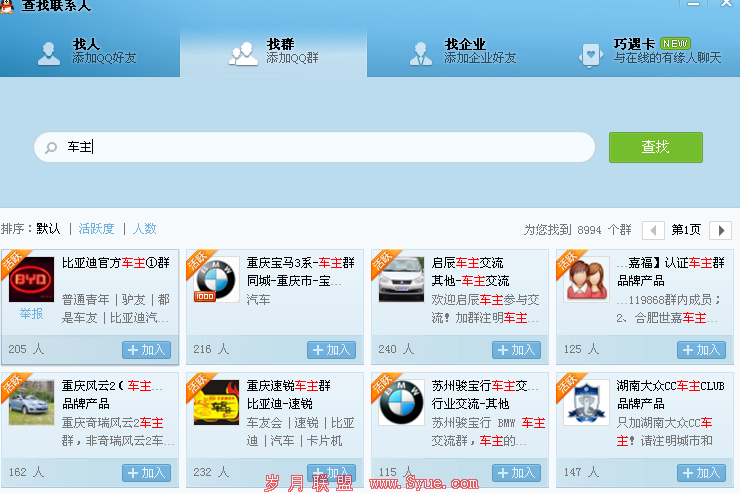The image size is (740, 493).
Task: Open the 巧遇卡 tab
Action: click(x=650, y=51)
